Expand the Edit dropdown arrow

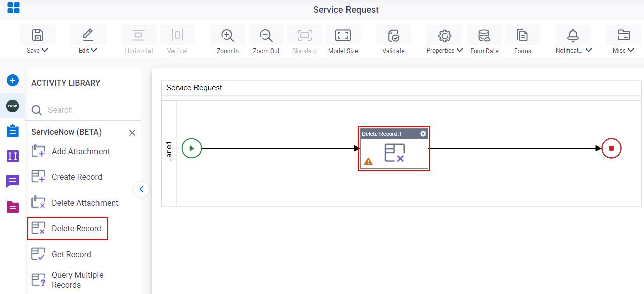click(94, 50)
